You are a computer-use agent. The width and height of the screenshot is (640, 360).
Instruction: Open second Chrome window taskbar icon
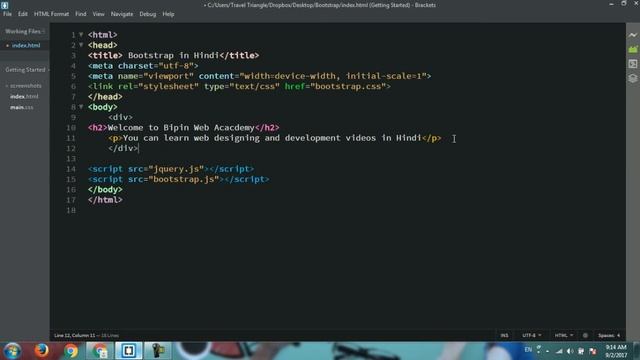(x=99, y=351)
